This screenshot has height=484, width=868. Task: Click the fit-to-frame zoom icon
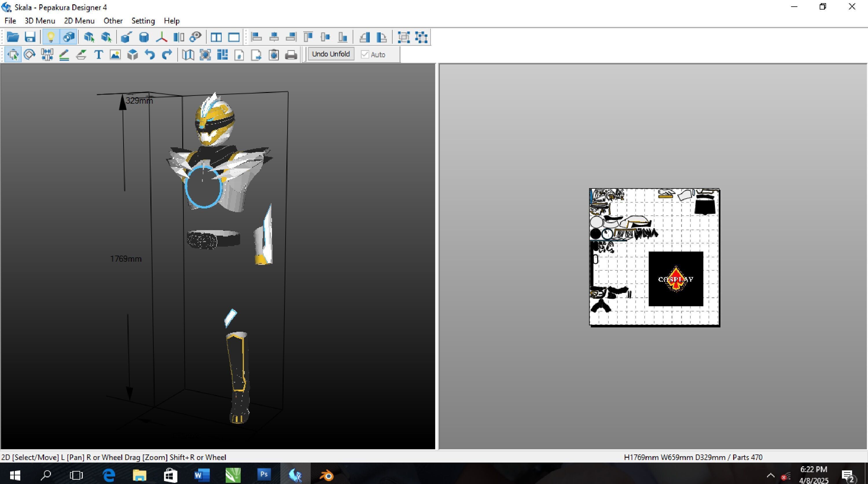tap(205, 55)
